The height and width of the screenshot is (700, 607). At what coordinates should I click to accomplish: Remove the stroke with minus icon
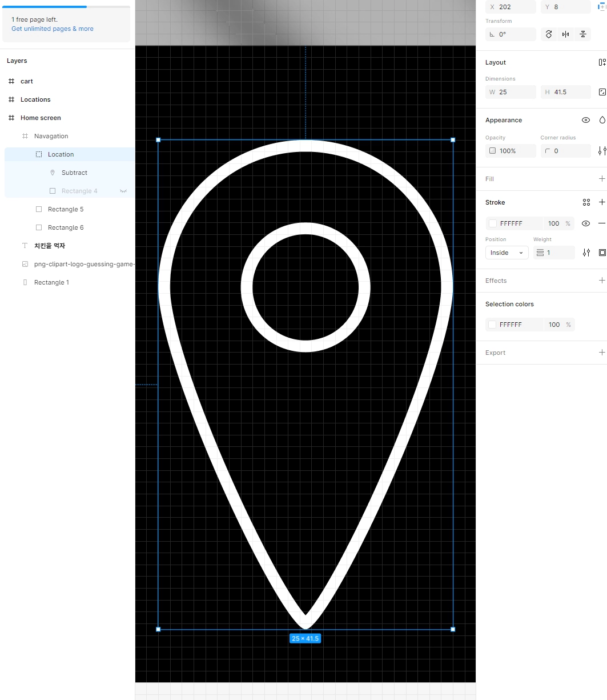point(602,223)
